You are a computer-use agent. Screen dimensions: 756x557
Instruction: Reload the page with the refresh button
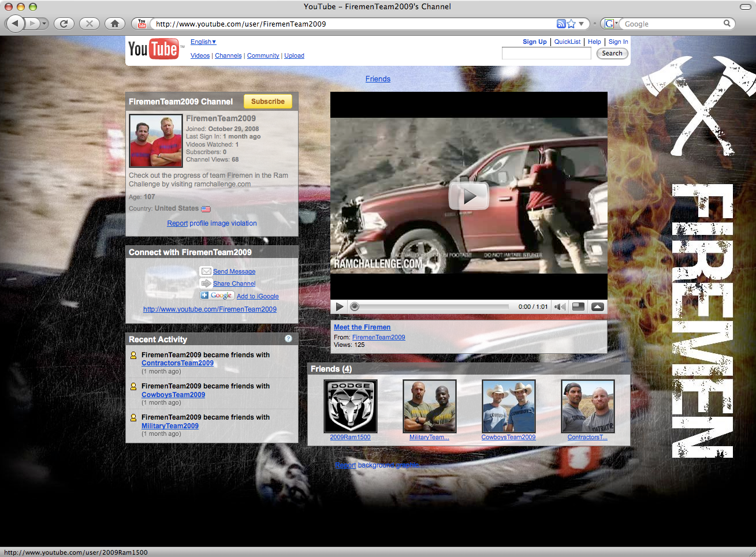point(64,24)
